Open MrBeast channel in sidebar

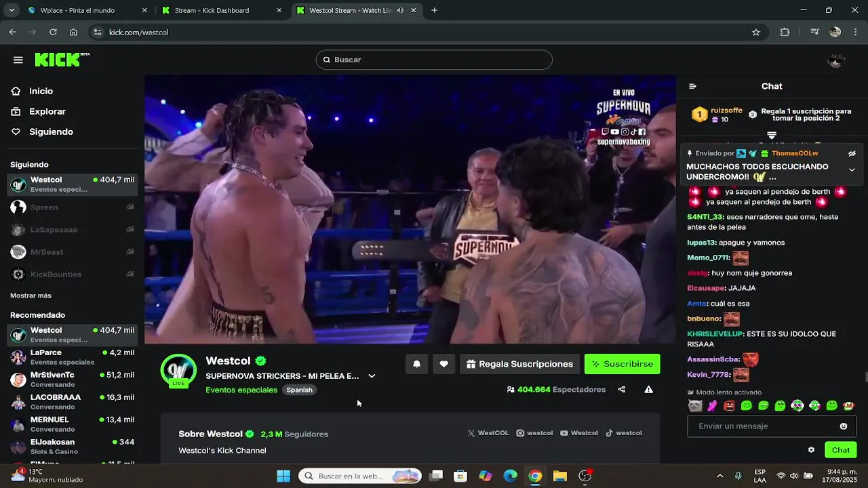pos(72,252)
